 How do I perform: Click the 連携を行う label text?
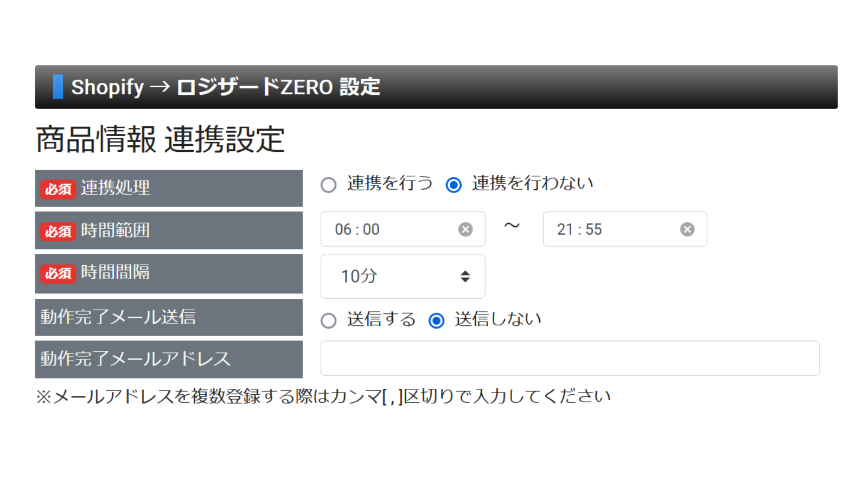390,183
